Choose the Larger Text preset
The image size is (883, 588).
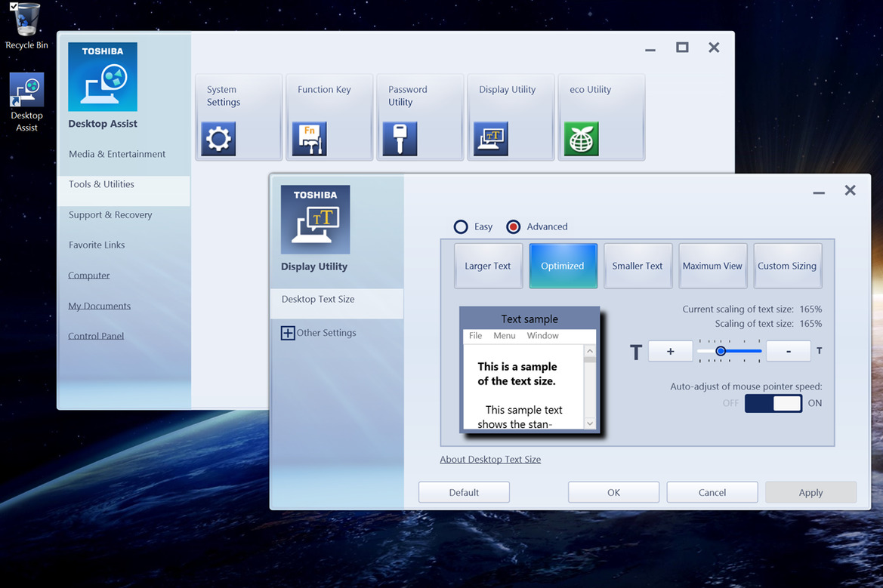click(488, 266)
